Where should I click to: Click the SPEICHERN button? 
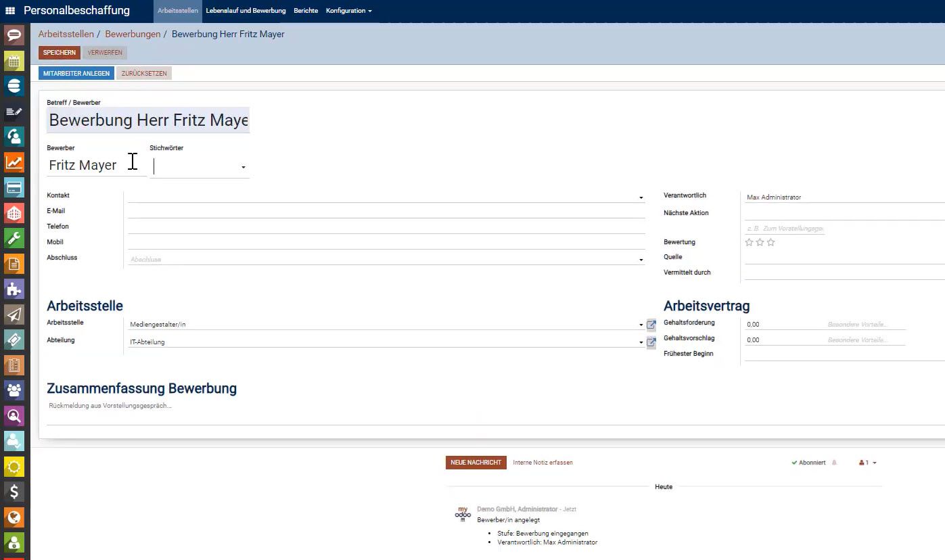[59, 52]
